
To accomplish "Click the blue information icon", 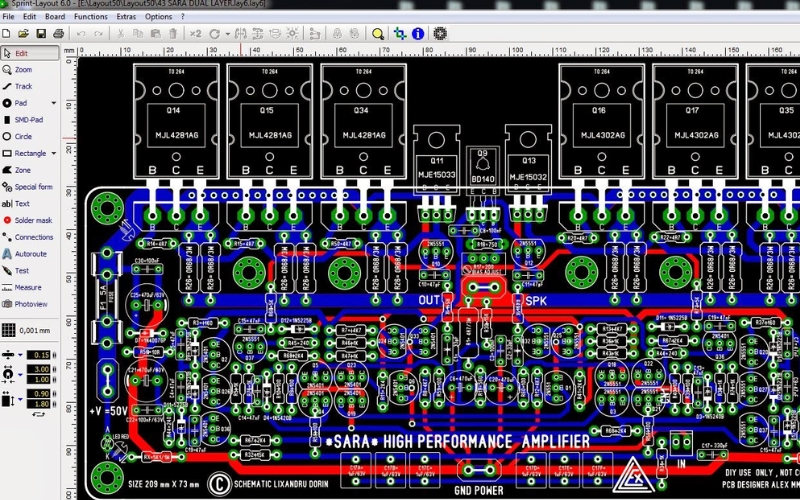I will 418,34.
